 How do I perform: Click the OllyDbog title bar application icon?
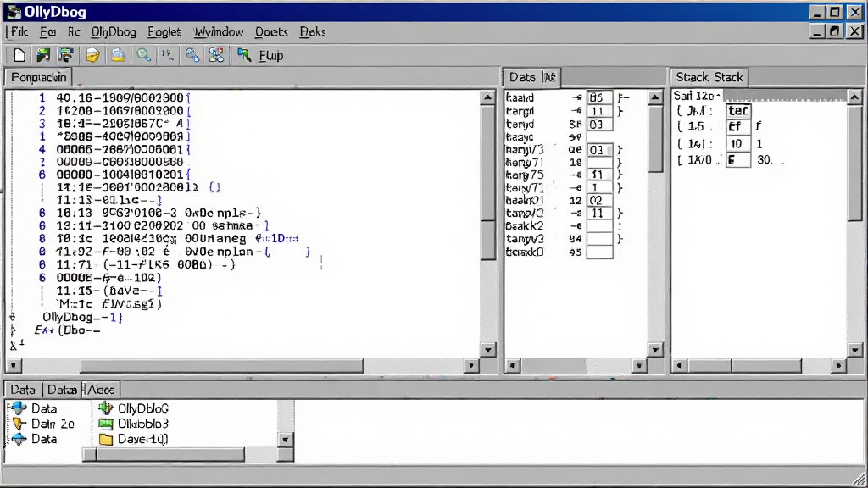[14, 12]
